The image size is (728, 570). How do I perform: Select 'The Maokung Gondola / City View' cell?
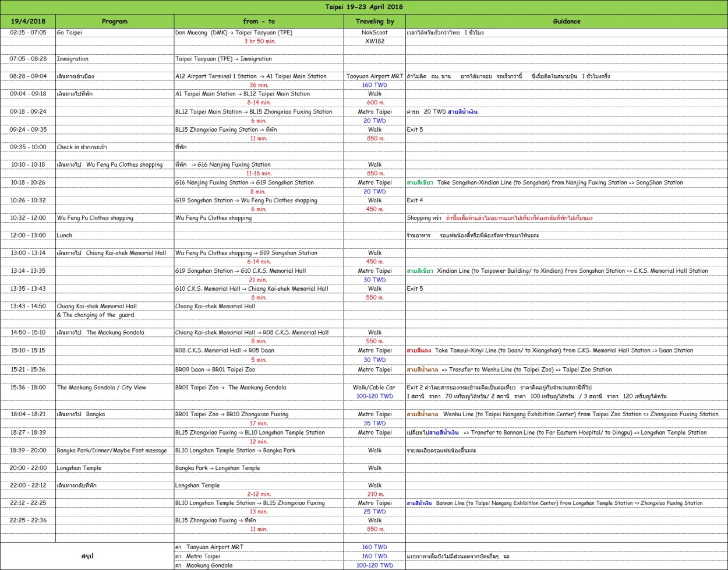[115, 388]
